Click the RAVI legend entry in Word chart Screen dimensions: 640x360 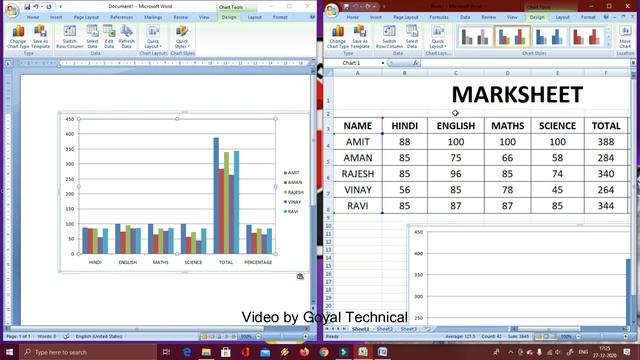coord(291,211)
